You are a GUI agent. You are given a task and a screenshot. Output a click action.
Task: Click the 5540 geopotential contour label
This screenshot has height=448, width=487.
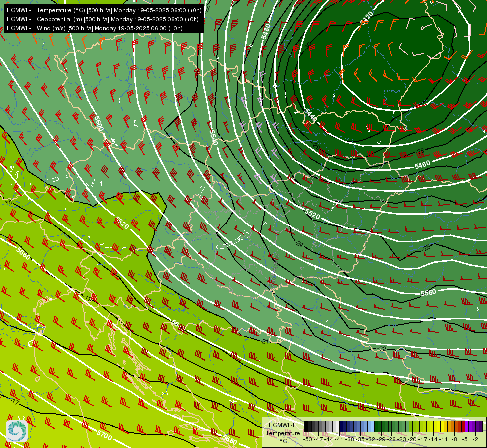pyautogui.click(x=214, y=137)
